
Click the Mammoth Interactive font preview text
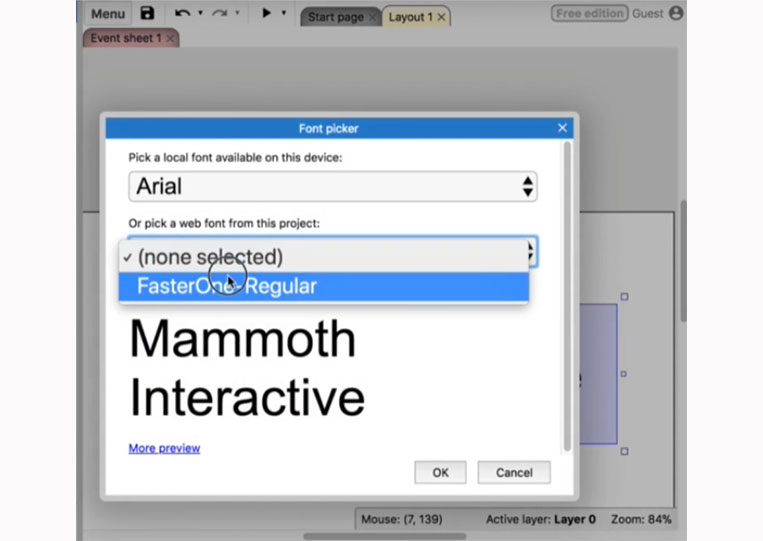(247, 368)
